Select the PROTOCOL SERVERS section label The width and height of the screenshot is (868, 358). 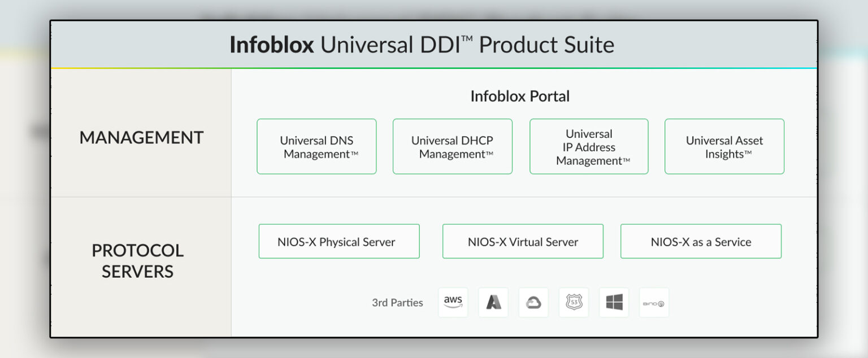point(137,261)
